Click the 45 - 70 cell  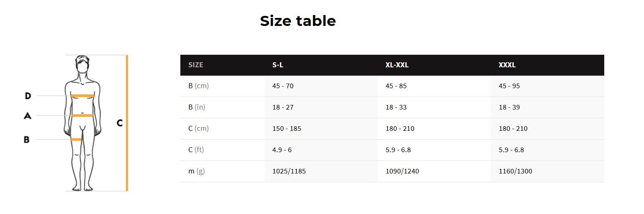[x=283, y=86]
